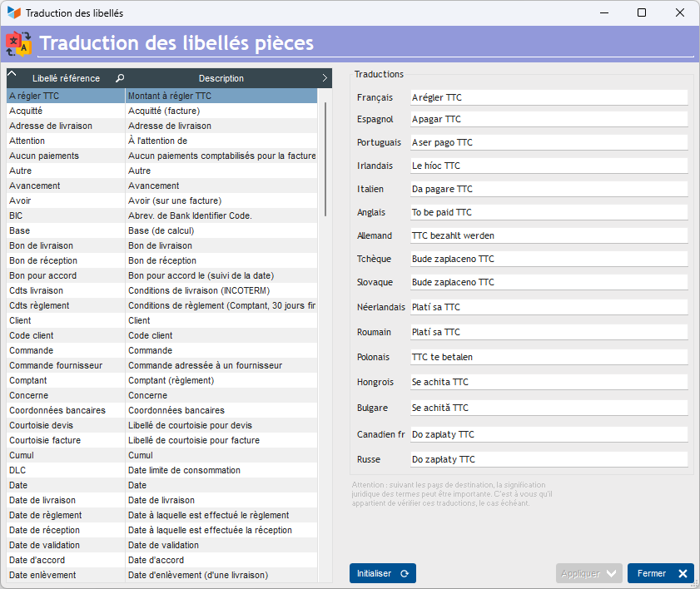Open the Appliquer dropdown arrow

click(x=612, y=573)
